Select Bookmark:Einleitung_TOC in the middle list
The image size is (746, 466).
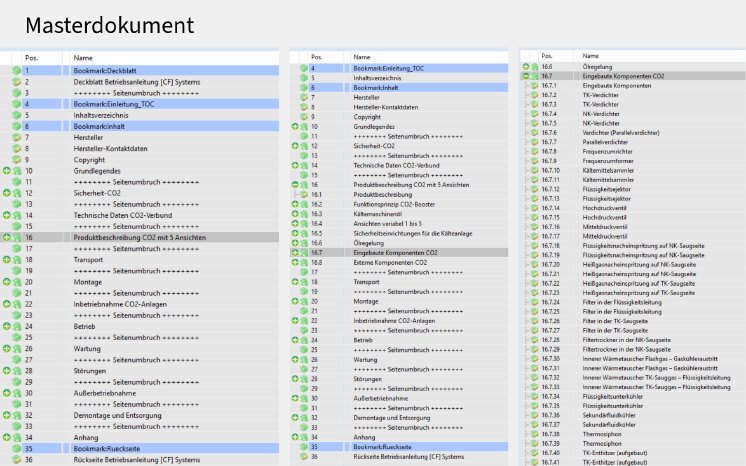[x=399, y=68]
